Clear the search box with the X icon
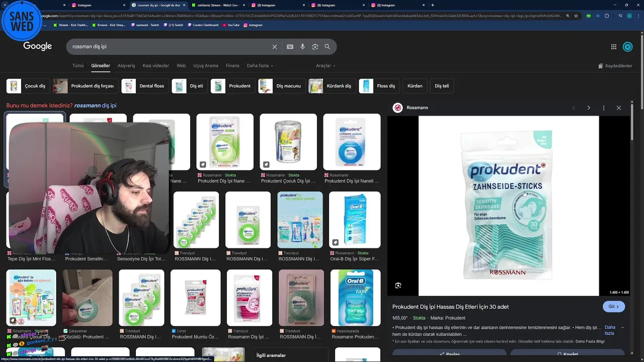Screen dimensions: 644x362 tap(275, 47)
